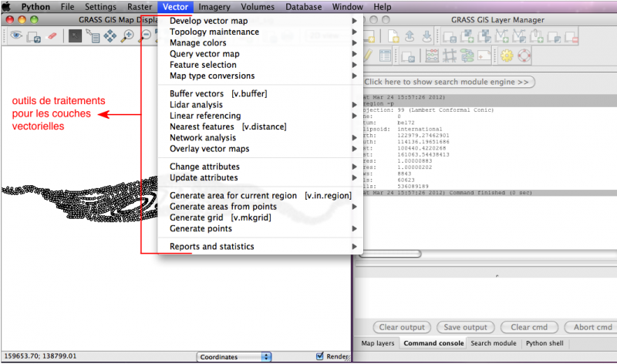Open the Coordinates dropdown in status bar
This screenshot has height=364, width=617.
pos(234,356)
